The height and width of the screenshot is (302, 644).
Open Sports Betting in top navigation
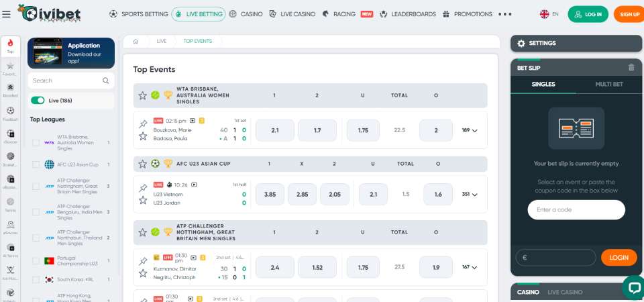click(x=138, y=13)
